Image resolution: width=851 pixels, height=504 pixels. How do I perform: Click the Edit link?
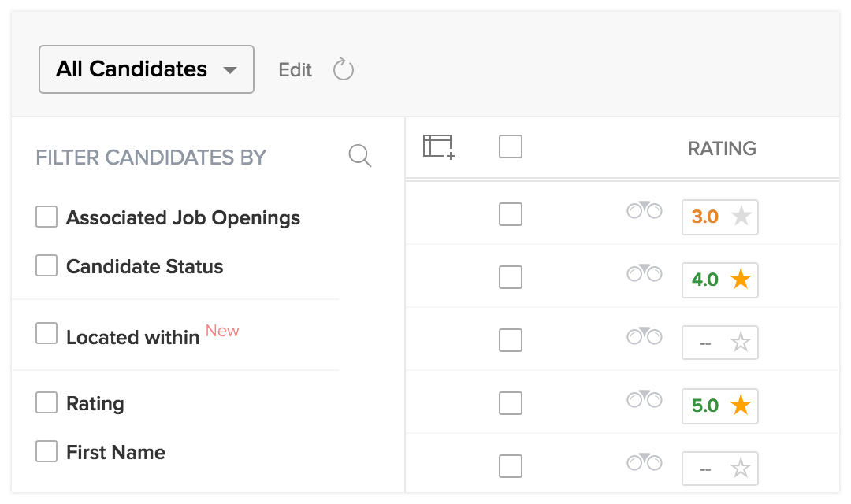click(295, 70)
